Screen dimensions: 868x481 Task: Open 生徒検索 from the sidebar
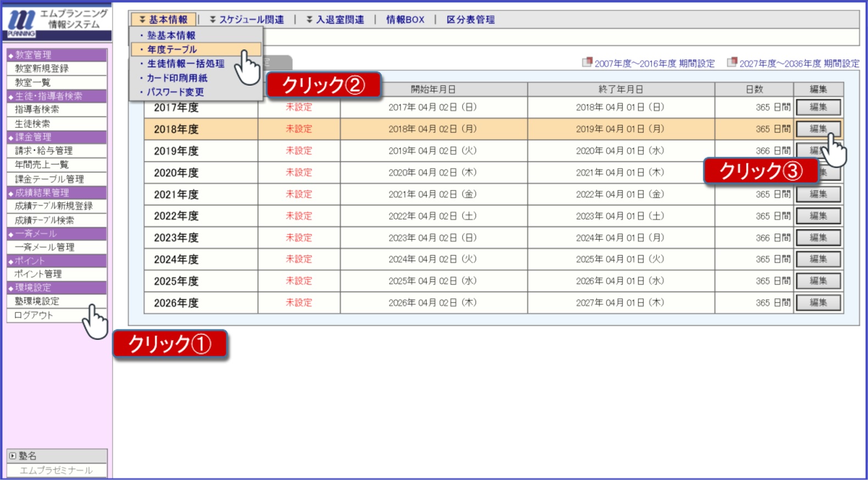point(32,124)
